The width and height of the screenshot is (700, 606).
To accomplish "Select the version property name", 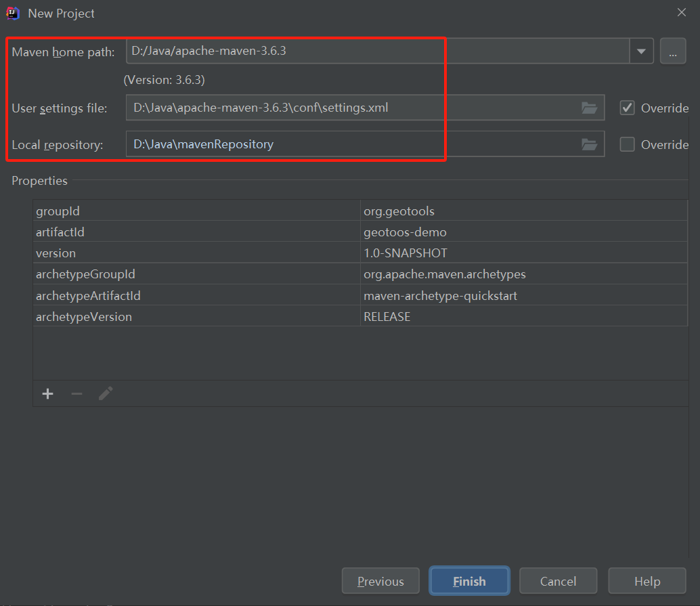I will [x=56, y=253].
